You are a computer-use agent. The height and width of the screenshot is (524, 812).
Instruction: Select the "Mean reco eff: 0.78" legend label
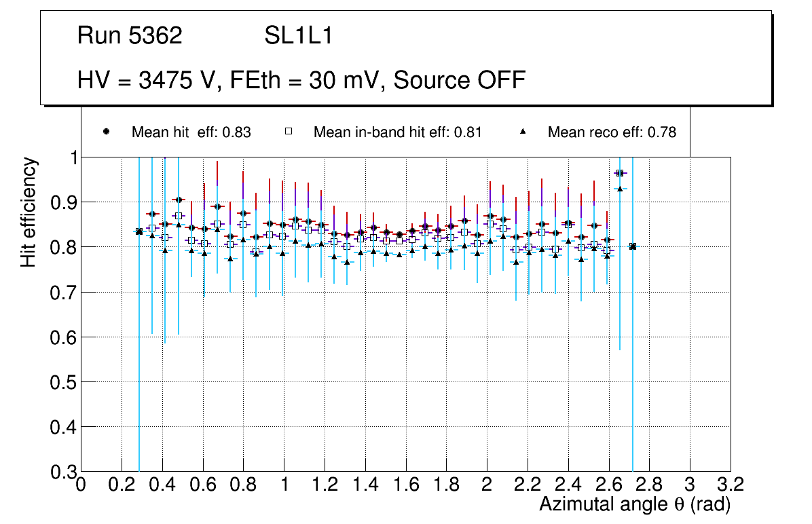(612, 132)
